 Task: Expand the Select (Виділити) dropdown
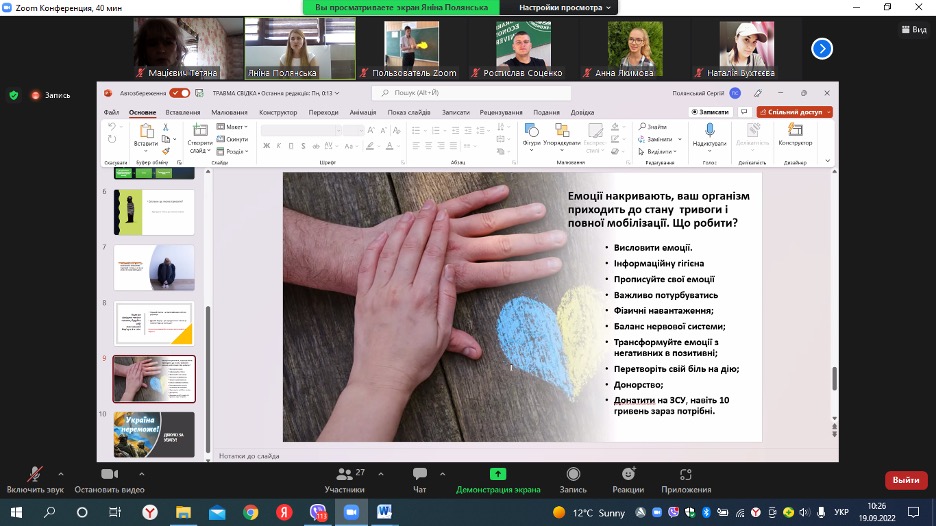click(x=657, y=152)
